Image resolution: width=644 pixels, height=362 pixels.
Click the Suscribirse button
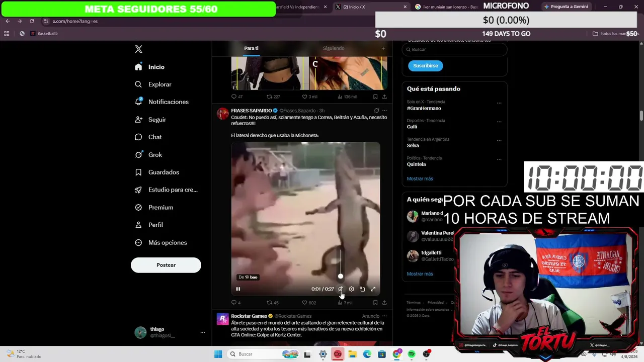pyautogui.click(x=426, y=66)
